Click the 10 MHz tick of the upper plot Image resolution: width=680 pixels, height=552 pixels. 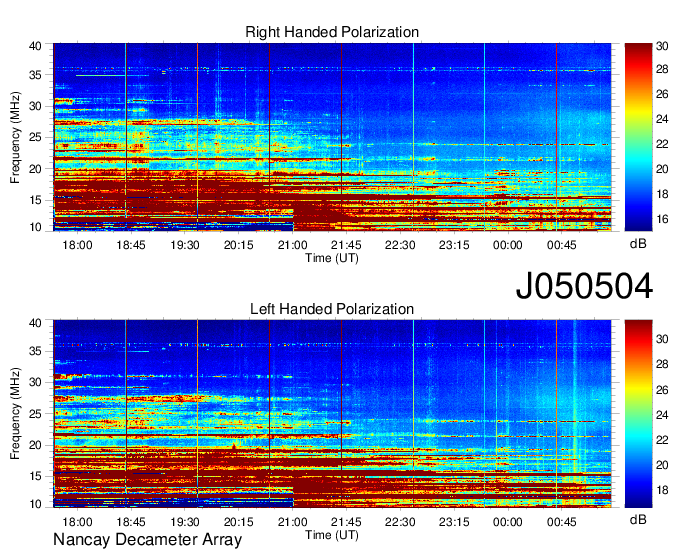(x=35, y=227)
